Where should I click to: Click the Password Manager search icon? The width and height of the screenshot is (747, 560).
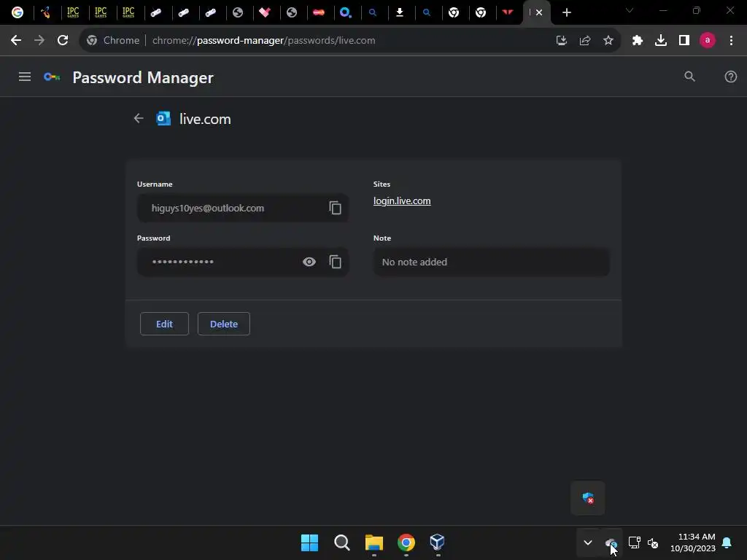click(689, 77)
